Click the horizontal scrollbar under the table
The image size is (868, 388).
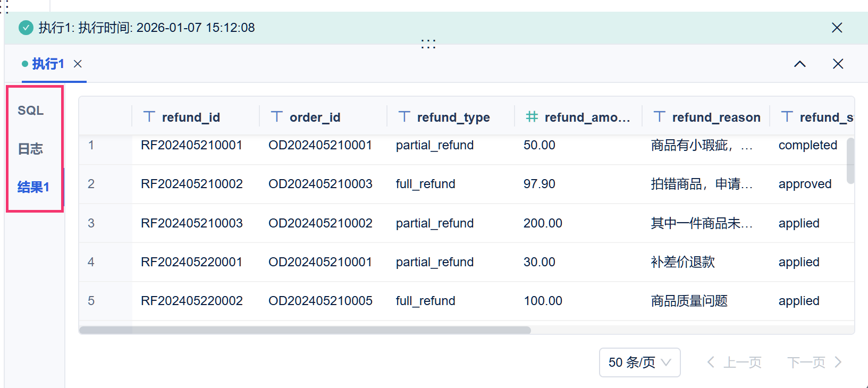pyautogui.click(x=305, y=330)
